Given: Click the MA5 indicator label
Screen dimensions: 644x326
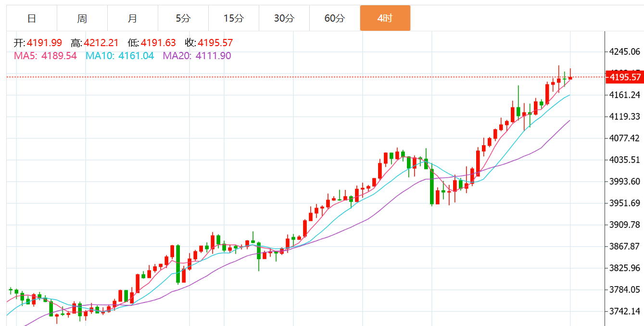Looking at the screenshot, I should pos(45,56).
